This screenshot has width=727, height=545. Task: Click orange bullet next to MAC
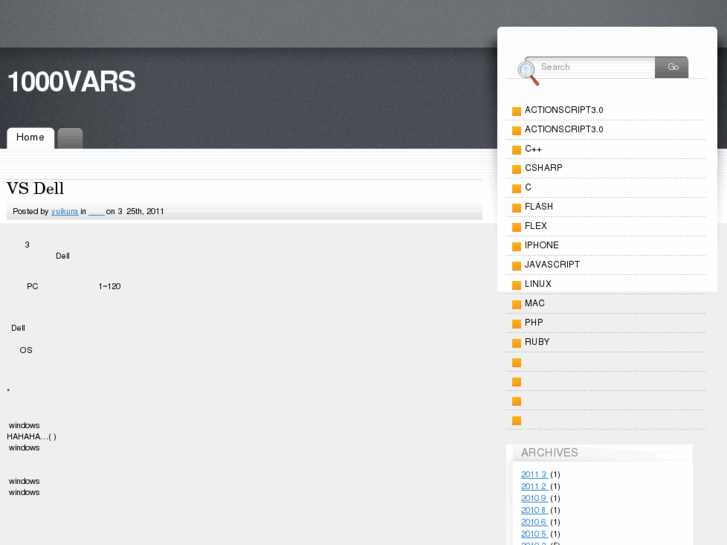point(517,305)
